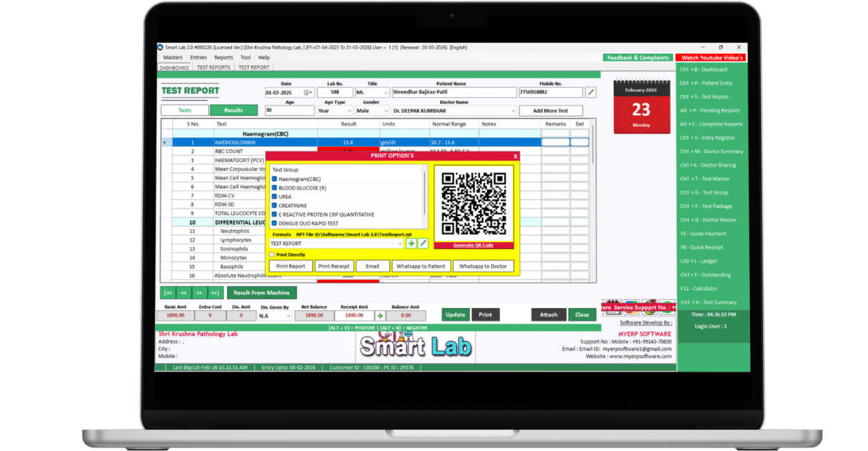
Task: Click the Lab No. field showing 598
Action: click(x=335, y=92)
